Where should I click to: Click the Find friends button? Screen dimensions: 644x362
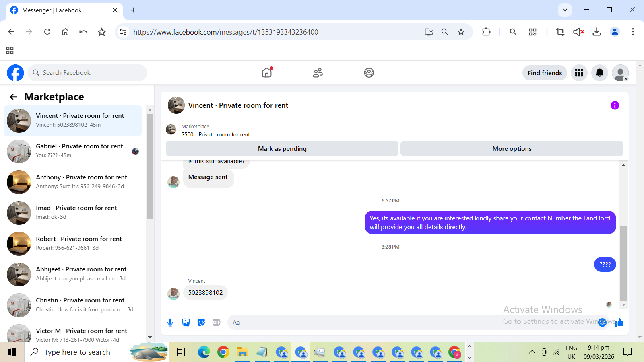[545, 73]
